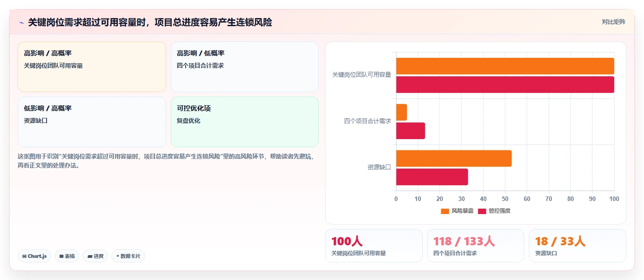Select the 高影响 / 高概率 matrix card
This screenshot has height=280, width=644.
(92, 67)
